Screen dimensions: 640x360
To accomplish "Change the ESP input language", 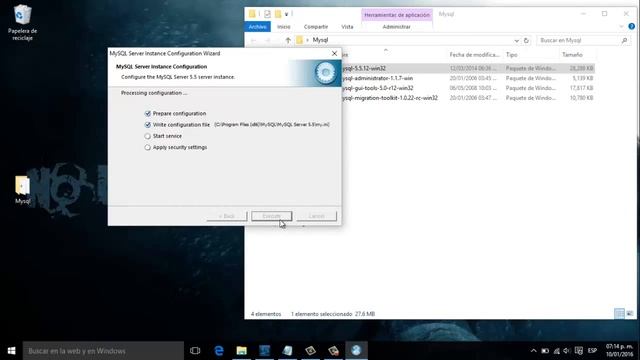I will point(592,351).
